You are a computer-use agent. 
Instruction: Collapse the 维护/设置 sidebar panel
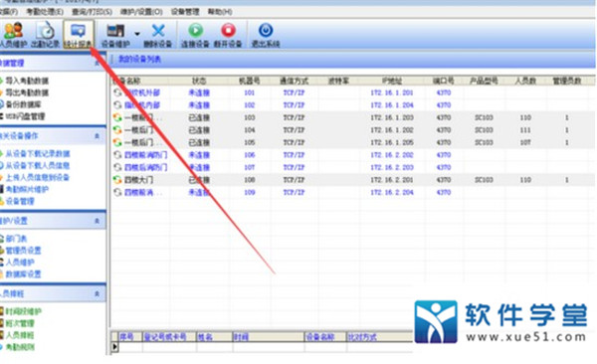coord(98,221)
